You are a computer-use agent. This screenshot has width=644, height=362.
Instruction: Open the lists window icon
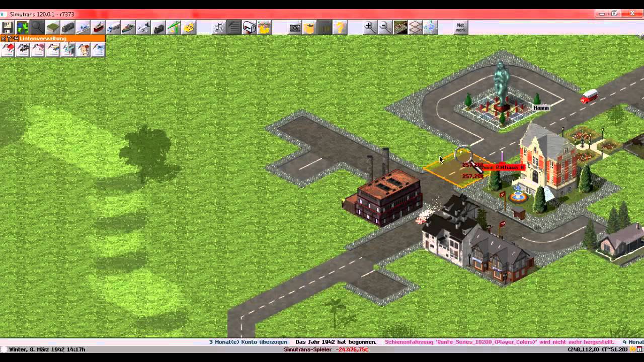(234, 27)
